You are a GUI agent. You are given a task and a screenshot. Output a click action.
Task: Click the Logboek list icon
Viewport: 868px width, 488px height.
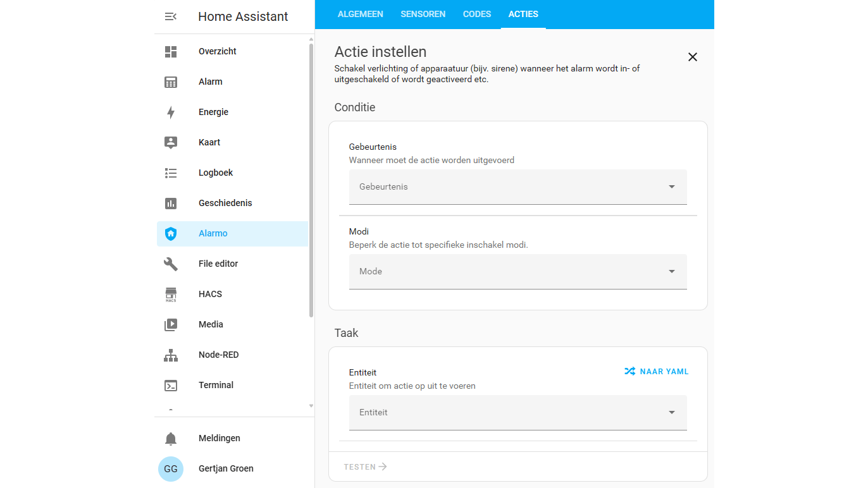(x=171, y=173)
